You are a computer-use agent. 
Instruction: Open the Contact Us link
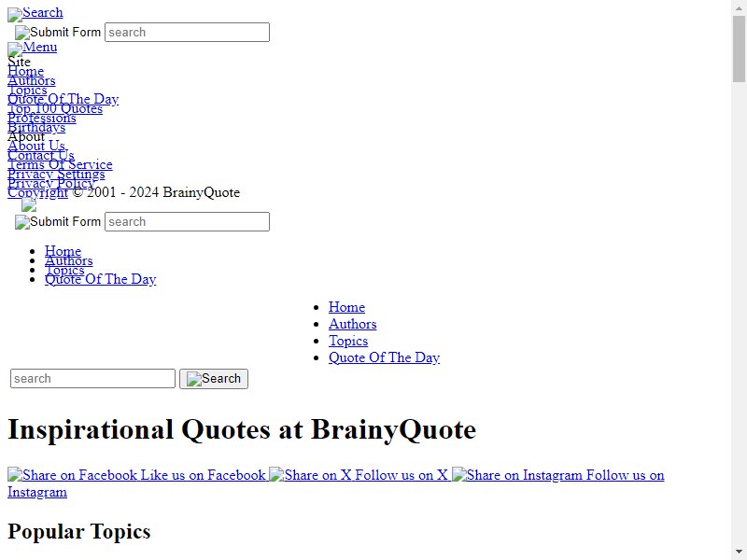(41, 155)
